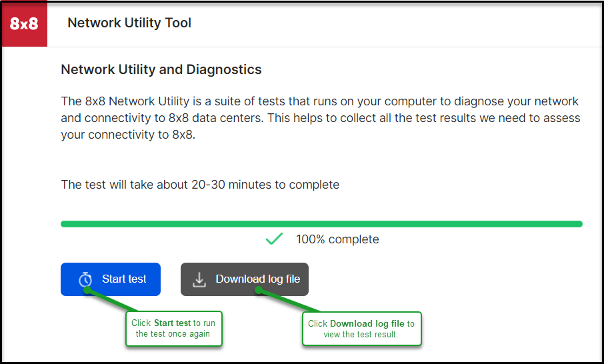Screen dimensions: 604x364
Task: Click the green progress bar
Action: click(321, 224)
